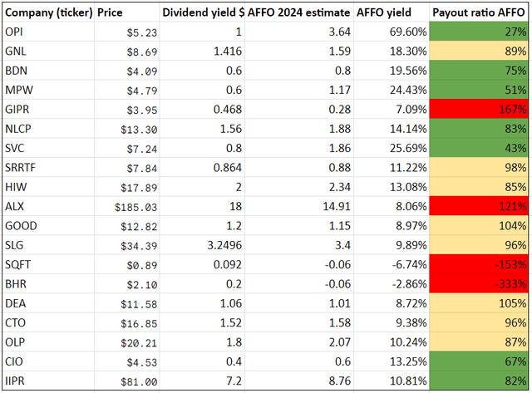Click the CTO ticker cell
The image size is (532, 393).
click(48, 322)
